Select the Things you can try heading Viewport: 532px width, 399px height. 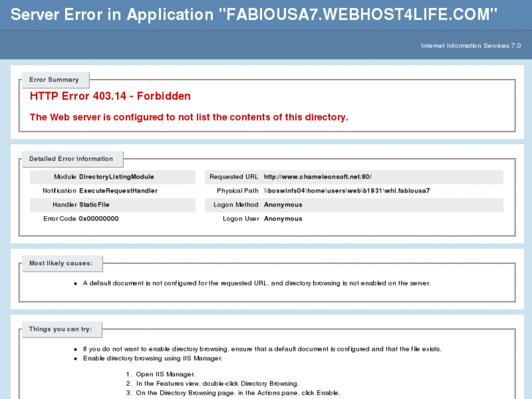tap(61, 329)
